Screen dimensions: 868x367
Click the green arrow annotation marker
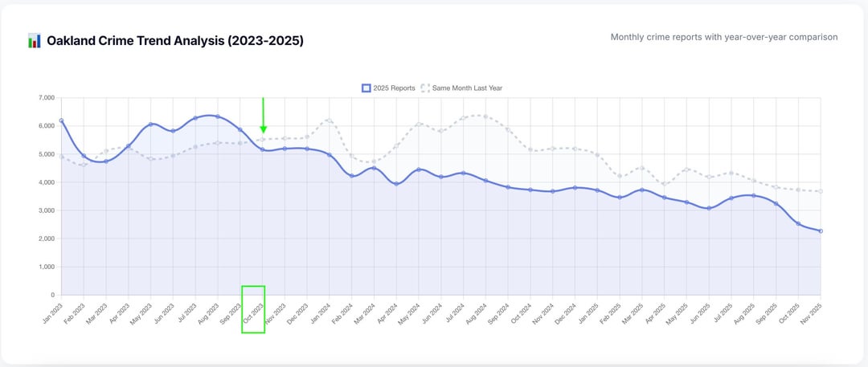point(263,116)
